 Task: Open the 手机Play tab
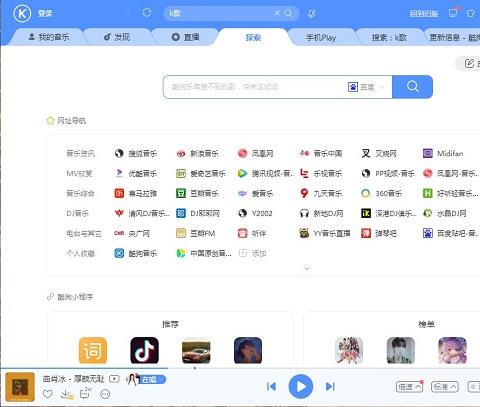[x=321, y=37]
